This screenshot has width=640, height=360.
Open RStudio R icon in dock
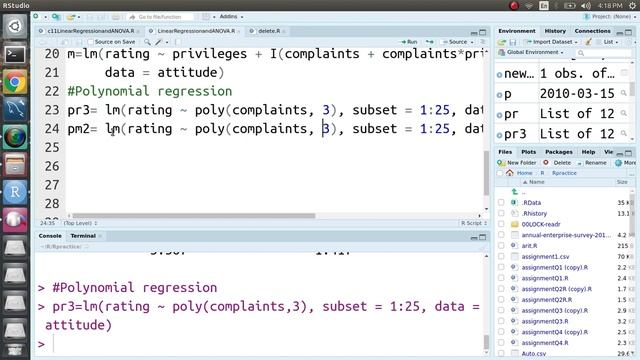(15, 192)
